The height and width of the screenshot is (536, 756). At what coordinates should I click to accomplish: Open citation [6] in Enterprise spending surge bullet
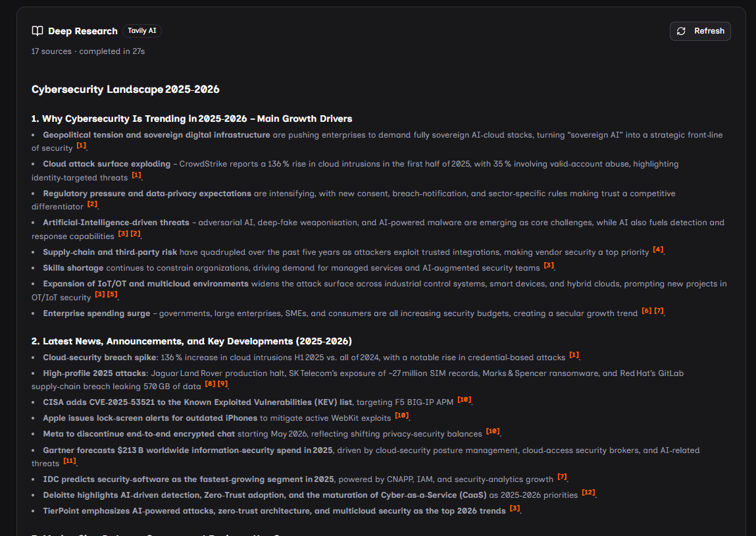pyautogui.click(x=647, y=311)
